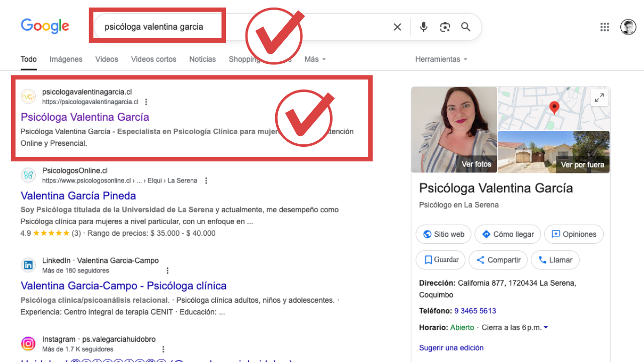644x362 pixels.
Task: Switch to the Videos tab
Action: click(107, 59)
